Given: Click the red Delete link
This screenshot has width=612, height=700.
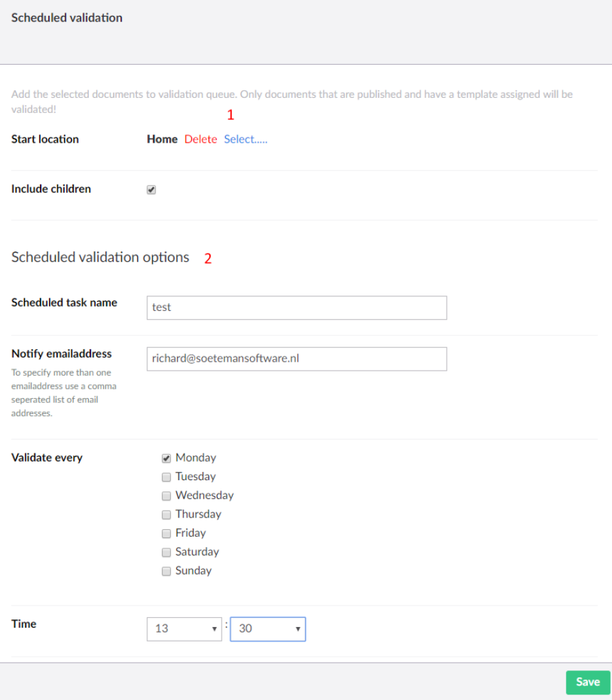Looking at the screenshot, I should click(201, 139).
